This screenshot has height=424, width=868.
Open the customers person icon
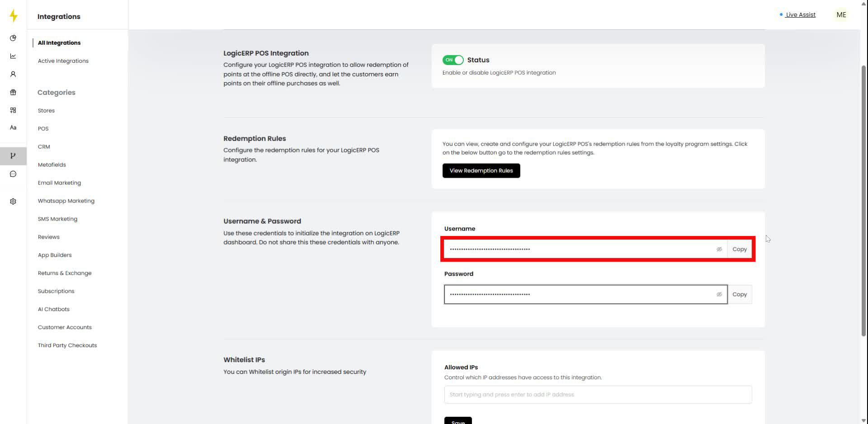13,74
